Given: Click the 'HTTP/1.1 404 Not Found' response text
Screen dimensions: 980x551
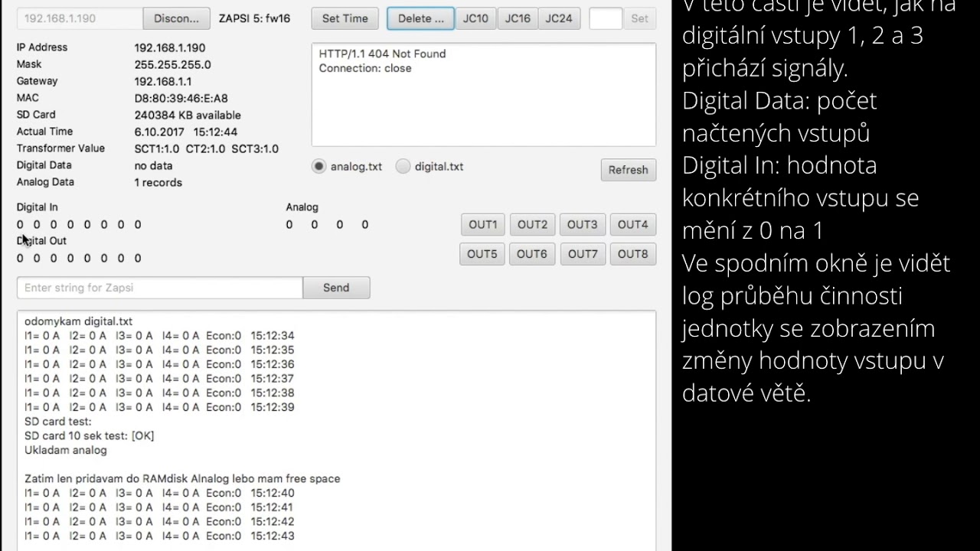Looking at the screenshot, I should 382,54.
